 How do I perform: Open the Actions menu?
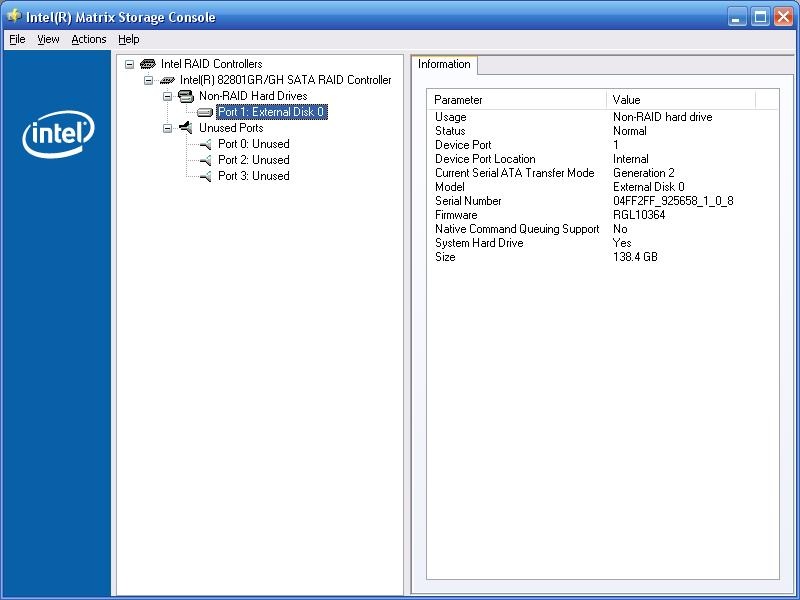point(88,39)
